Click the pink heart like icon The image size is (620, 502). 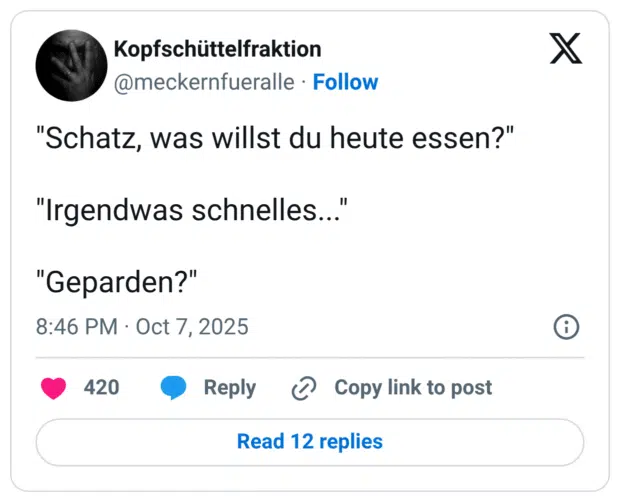tap(53, 388)
